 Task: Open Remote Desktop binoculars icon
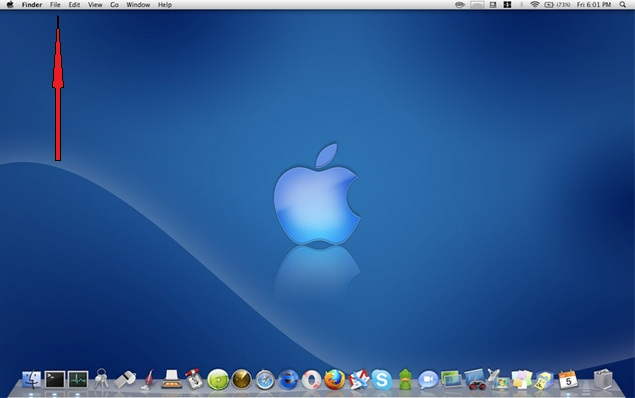(475, 380)
